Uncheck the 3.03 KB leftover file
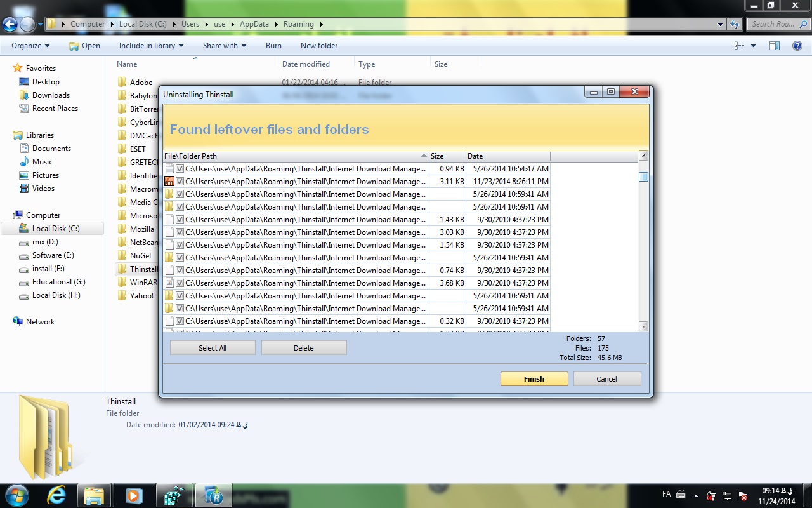This screenshot has width=812, height=508. click(x=180, y=232)
